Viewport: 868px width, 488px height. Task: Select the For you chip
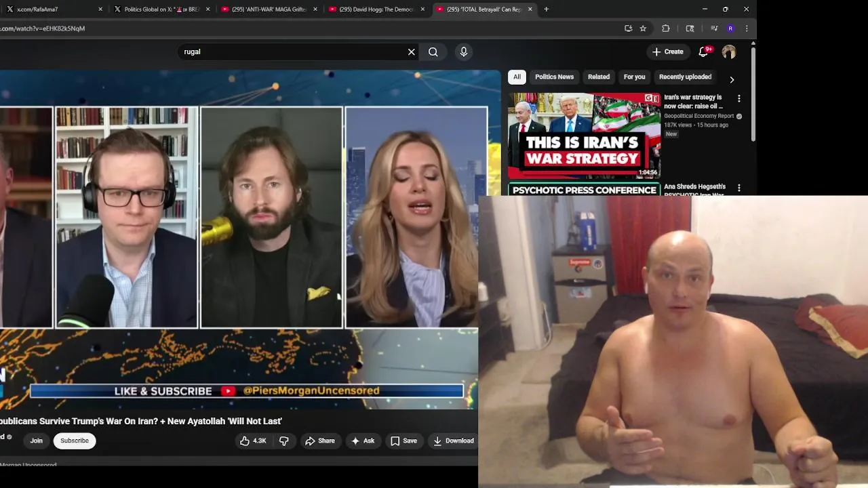point(635,77)
